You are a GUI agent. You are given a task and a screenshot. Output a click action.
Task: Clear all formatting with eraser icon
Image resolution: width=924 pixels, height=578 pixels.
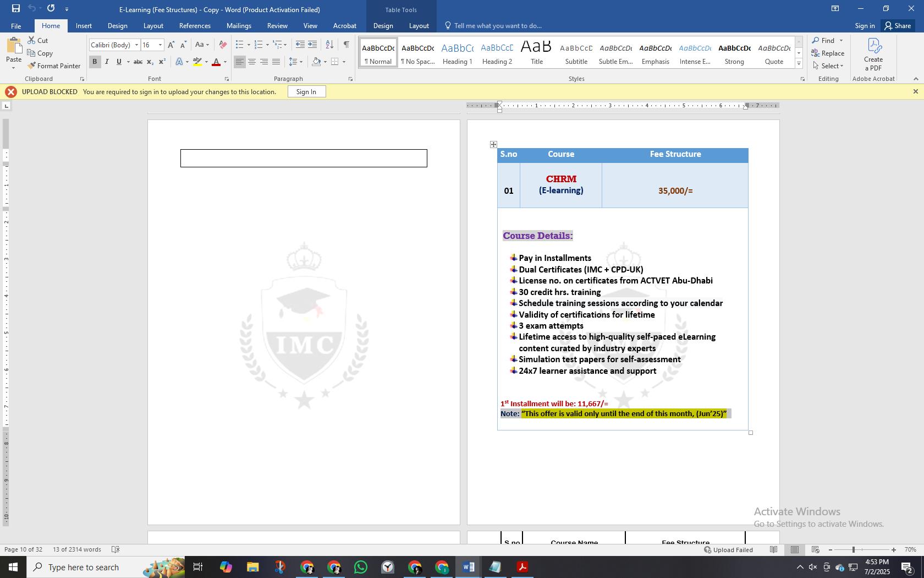pyautogui.click(x=222, y=45)
